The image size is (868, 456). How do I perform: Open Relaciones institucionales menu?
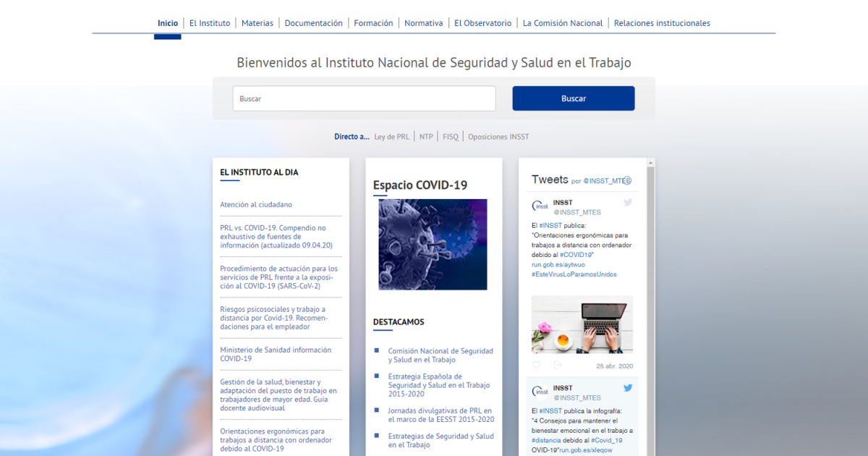tap(662, 23)
